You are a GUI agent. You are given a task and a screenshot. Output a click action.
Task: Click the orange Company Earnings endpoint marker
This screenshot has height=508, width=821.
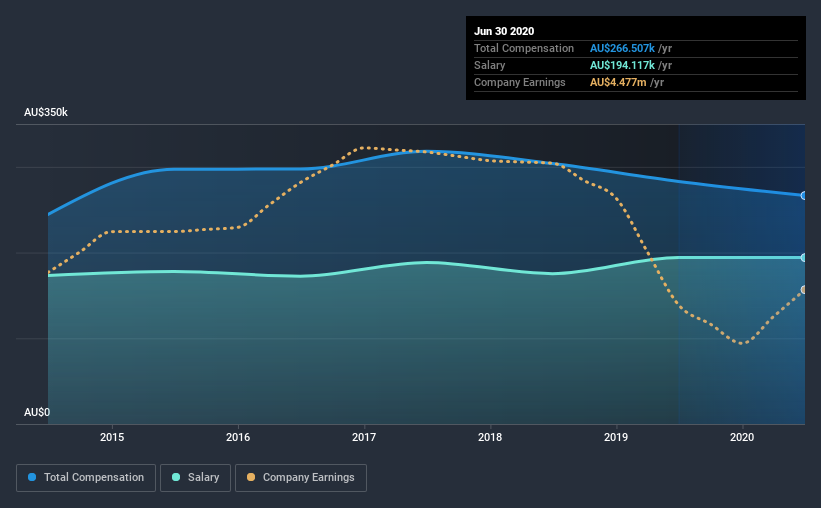click(x=804, y=290)
